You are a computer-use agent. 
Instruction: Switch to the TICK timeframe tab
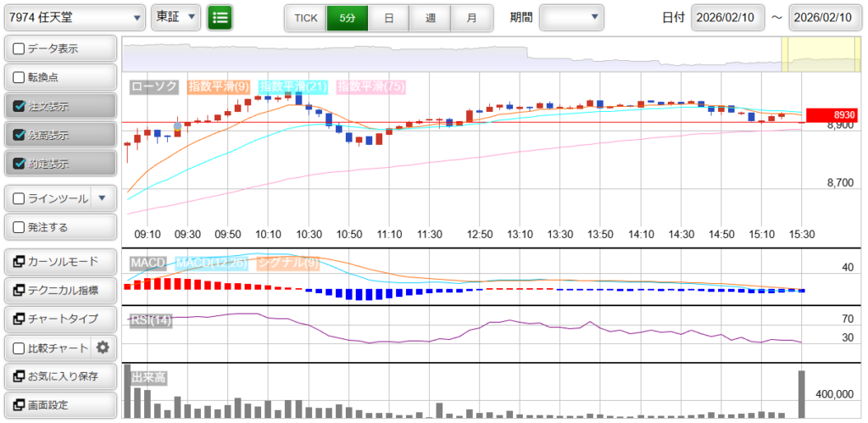tap(305, 17)
